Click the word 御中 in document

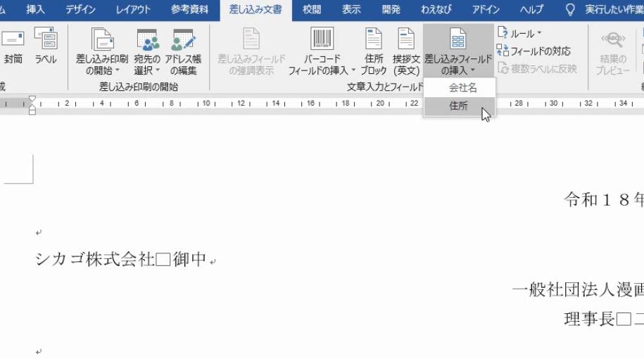(189, 259)
